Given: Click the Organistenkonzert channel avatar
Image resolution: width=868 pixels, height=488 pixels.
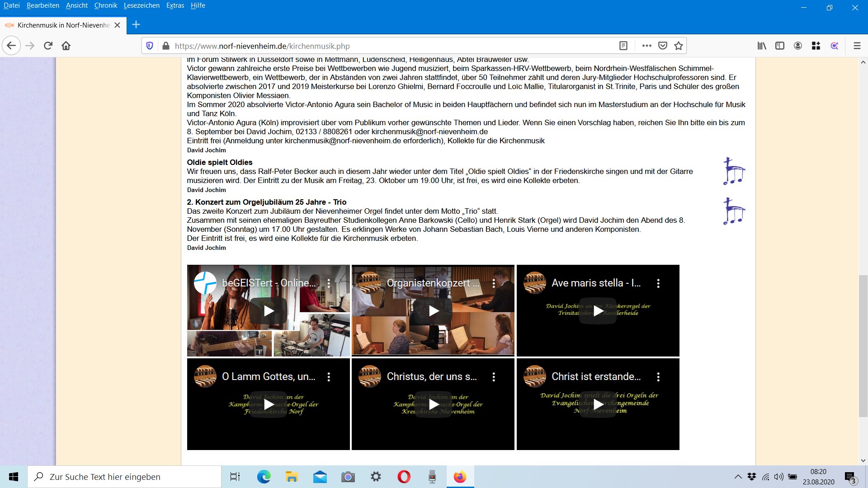Looking at the screenshot, I should [370, 283].
